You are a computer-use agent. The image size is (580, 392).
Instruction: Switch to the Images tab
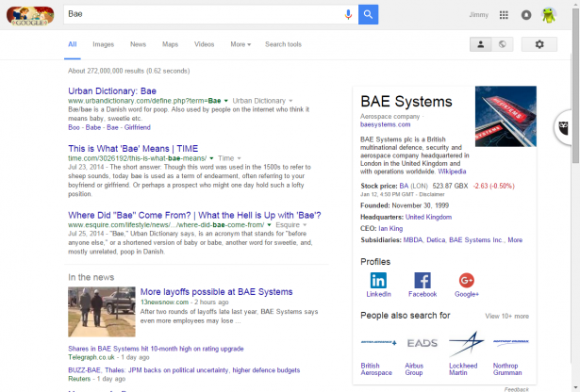[x=103, y=44]
